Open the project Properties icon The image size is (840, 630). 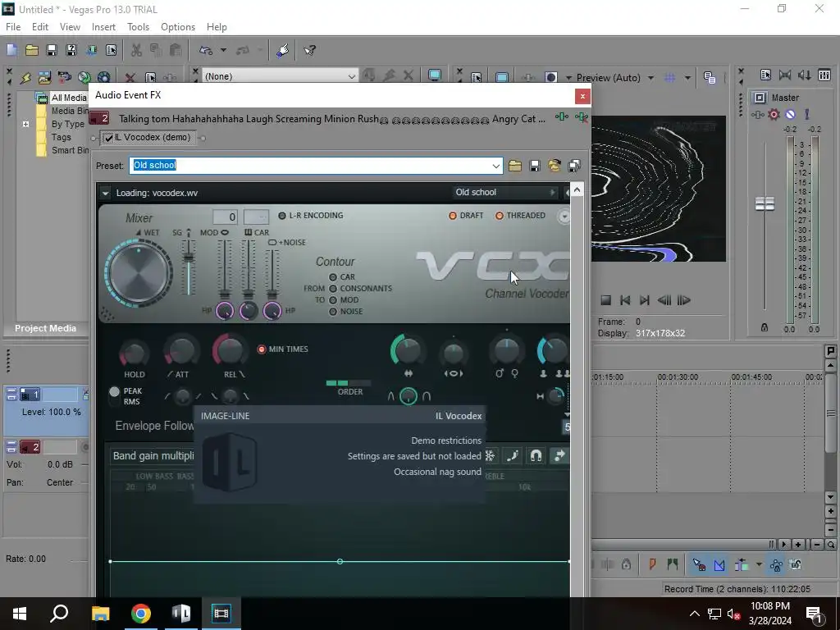(x=111, y=50)
